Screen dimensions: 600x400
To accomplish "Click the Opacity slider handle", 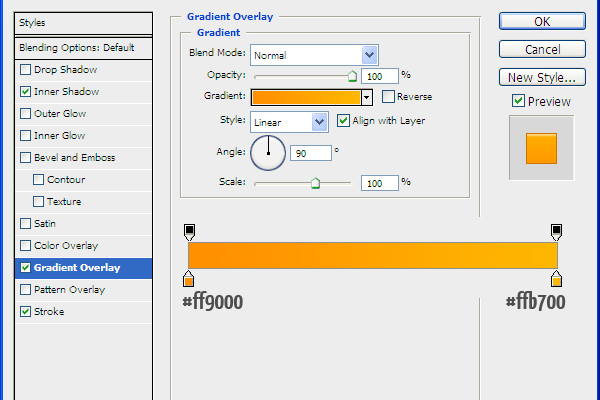I will pyautogui.click(x=352, y=76).
